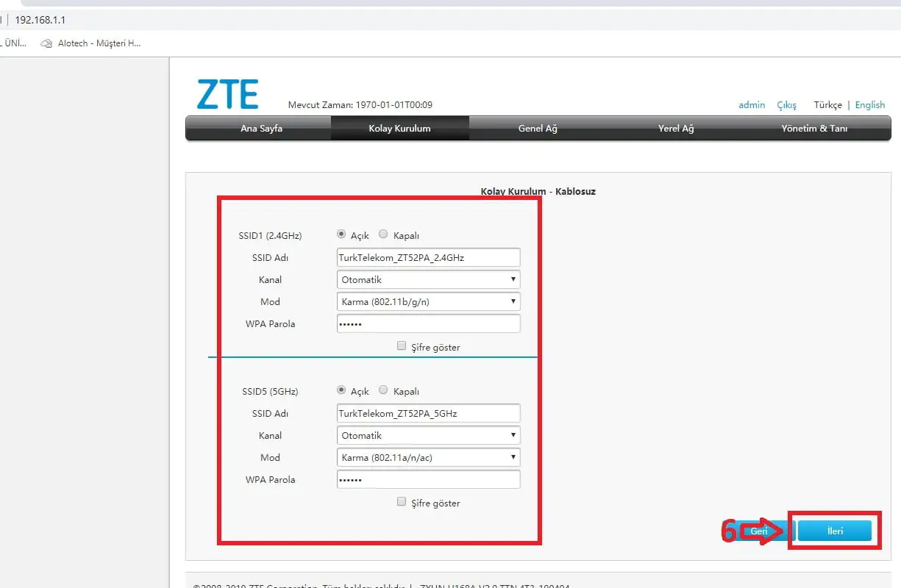Log out with Çıkış link
The height and width of the screenshot is (588, 901).
(x=787, y=105)
